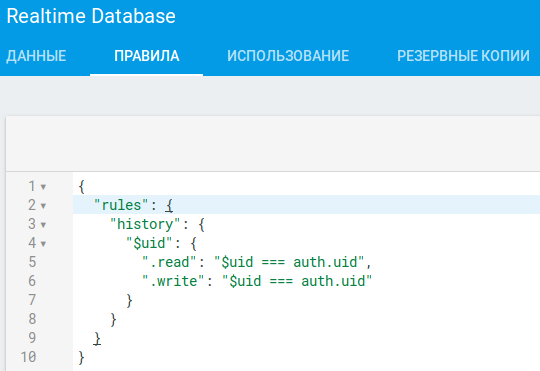Click the ".write" rule key
Image resolution: width=540 pixels, height=371 pixels.
coord(173,281)
